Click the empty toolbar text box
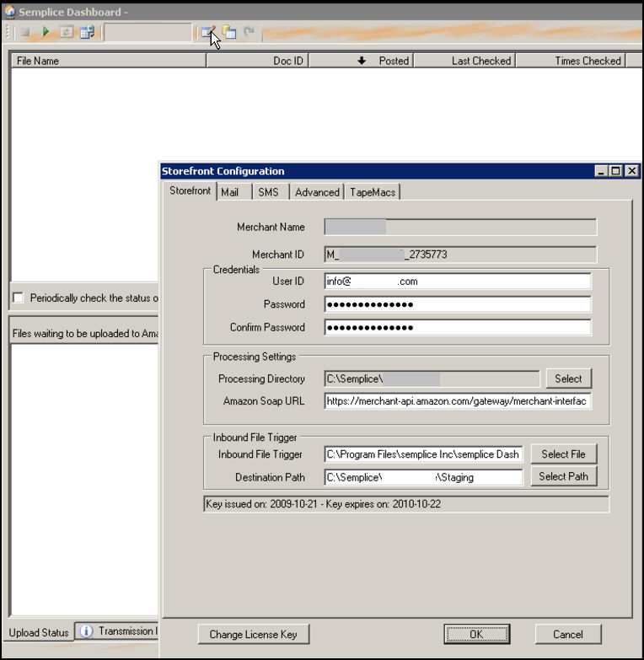 tap(148, 32)
